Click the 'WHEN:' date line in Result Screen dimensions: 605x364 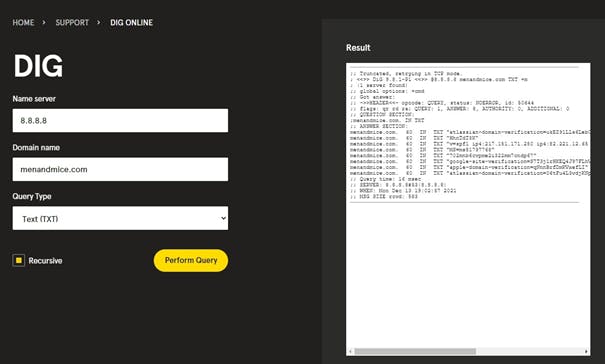pos(403,191)
